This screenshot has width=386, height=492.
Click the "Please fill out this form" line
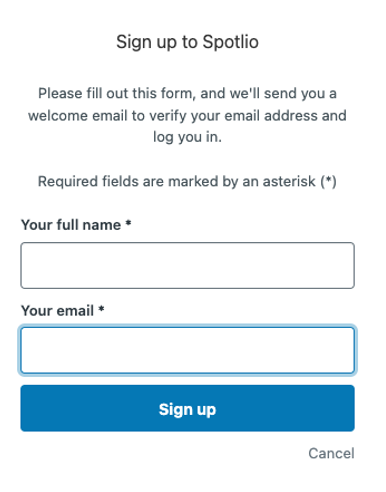tap(187, 93)
